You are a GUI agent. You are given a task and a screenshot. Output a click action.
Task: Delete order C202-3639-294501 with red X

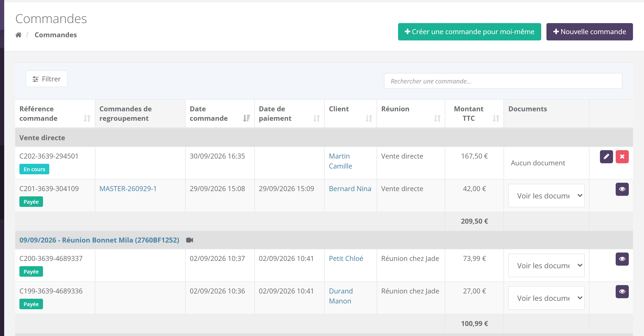click(x=622, y=157)
